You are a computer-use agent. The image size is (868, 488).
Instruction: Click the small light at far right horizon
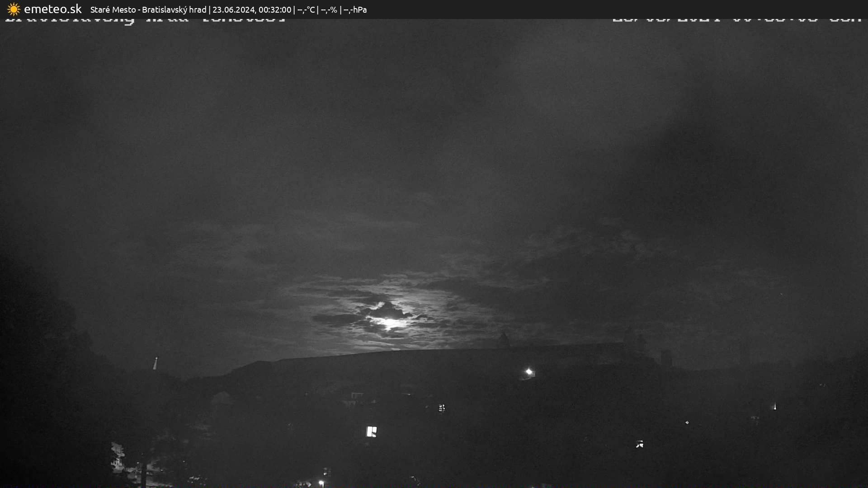point(775,407)
